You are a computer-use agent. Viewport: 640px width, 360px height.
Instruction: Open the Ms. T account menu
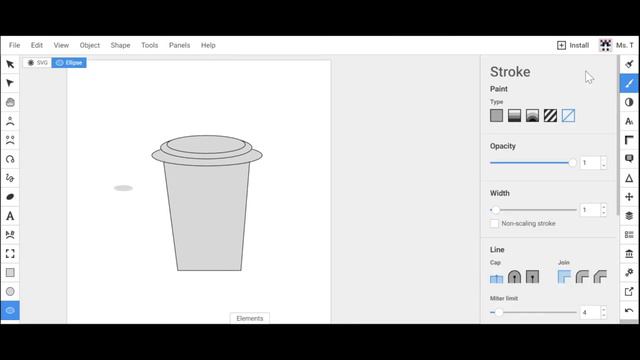coord(616,45)
